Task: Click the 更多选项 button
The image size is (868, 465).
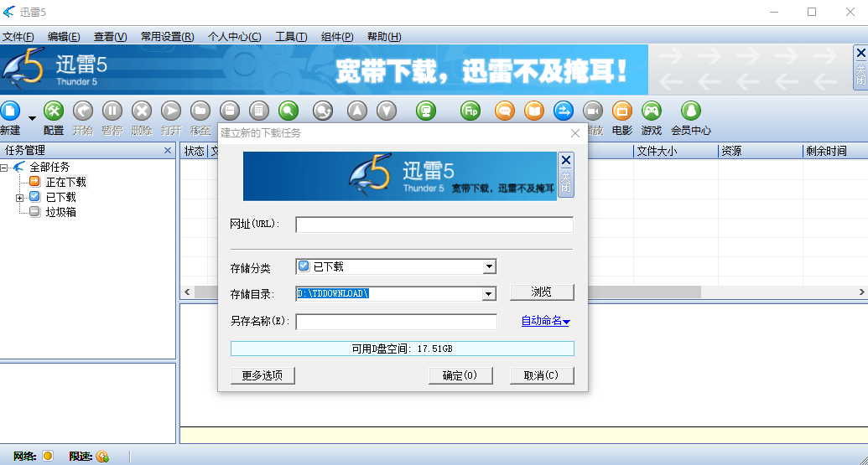Action: 262,375
